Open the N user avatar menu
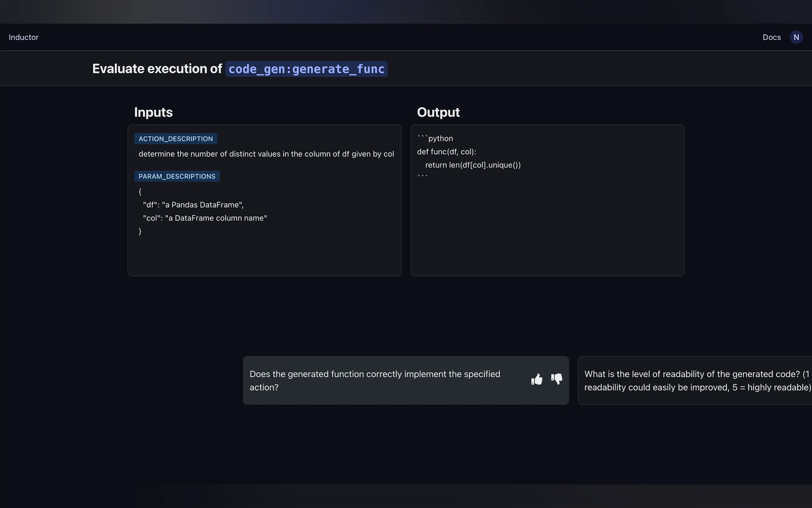Screen dimensions: 812x508 pyautogui.click(x=796, y=37)
